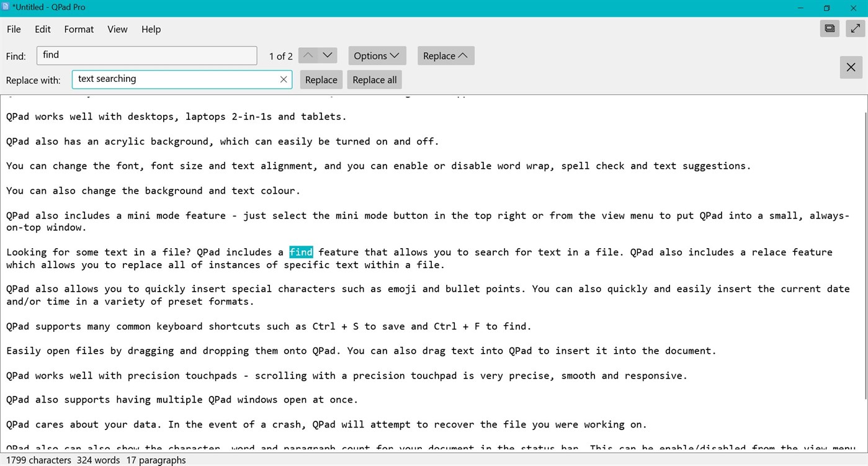Viewport: 868px width, 466px height.
Task: Click the line about "multiple QPad windows open"
Action: click(182, 400)
